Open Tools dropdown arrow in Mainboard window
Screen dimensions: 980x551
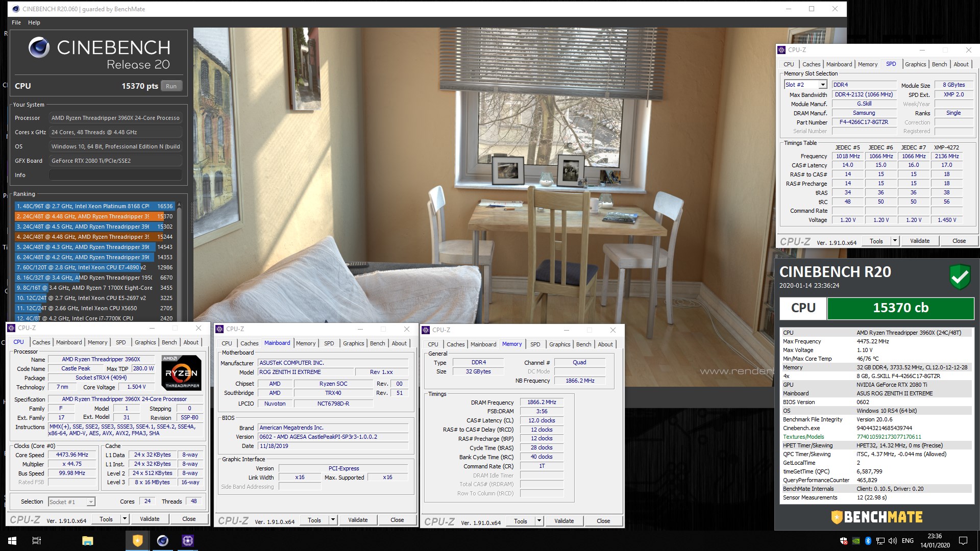(x=333, y=520)
